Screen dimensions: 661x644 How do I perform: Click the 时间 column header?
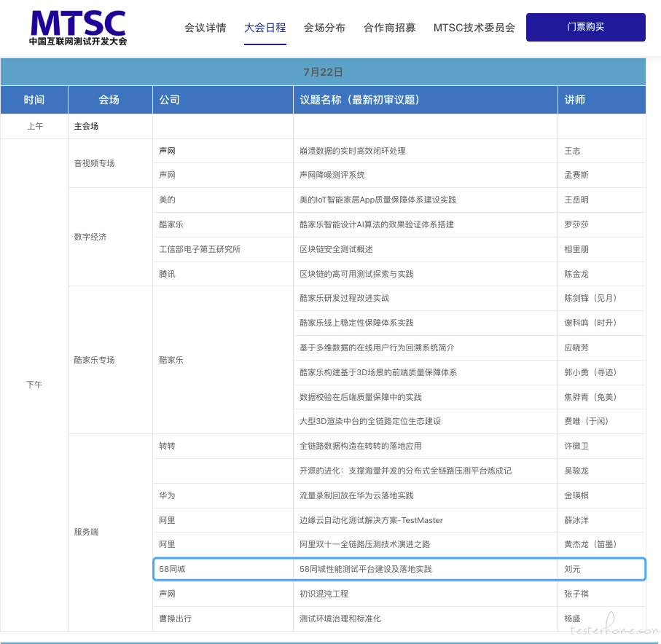[34, 100]
